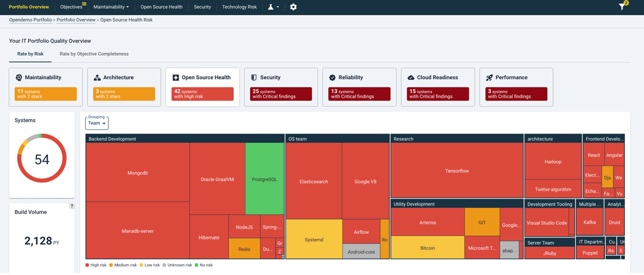644x275 pixels.
Task: Switch to Rate by Objective Completeness tab
Action: click(94, 54)
